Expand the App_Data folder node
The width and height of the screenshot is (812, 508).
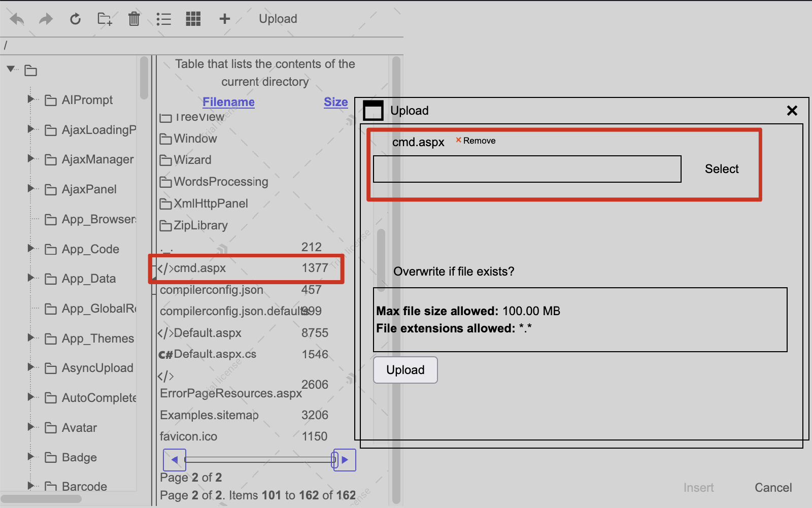[31, 278]
